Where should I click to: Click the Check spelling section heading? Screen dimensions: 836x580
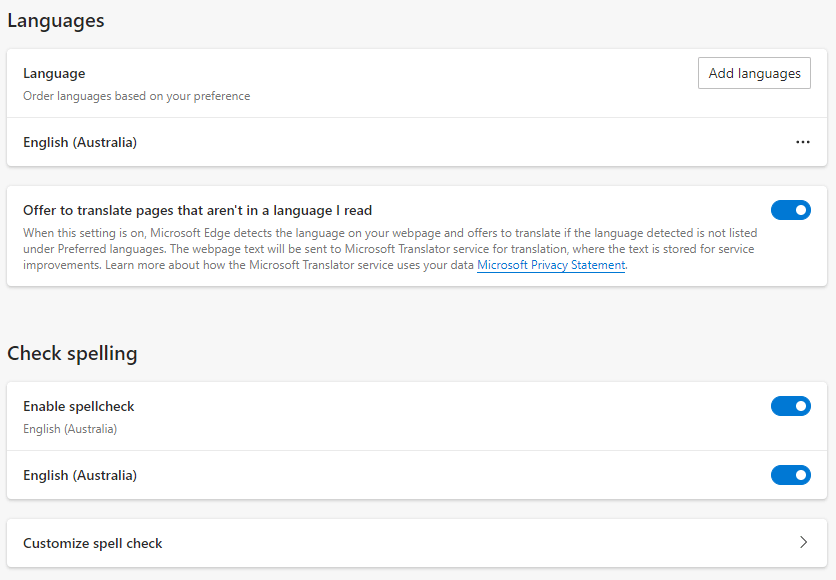click(72, 353)
